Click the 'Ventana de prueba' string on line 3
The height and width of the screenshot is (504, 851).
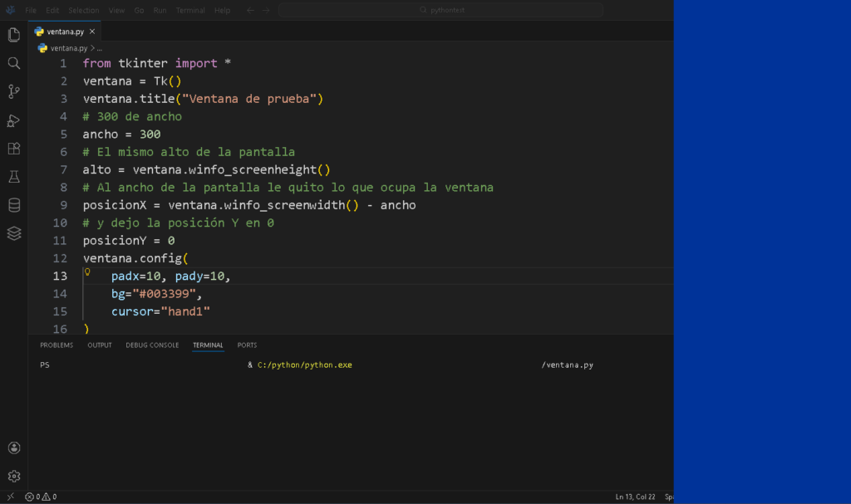pyautogui.click(x=249, y=99)
